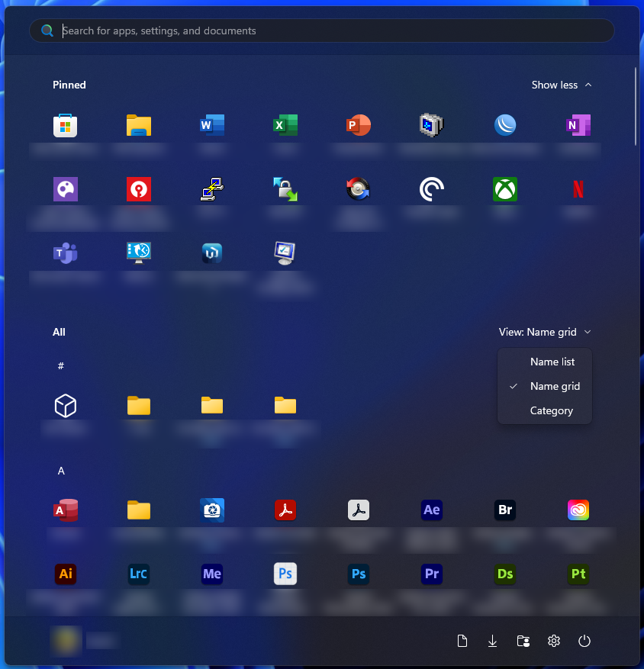Launch Netflix from pinned apps
This screenshot has height=669, width=644.
(578, 189)
